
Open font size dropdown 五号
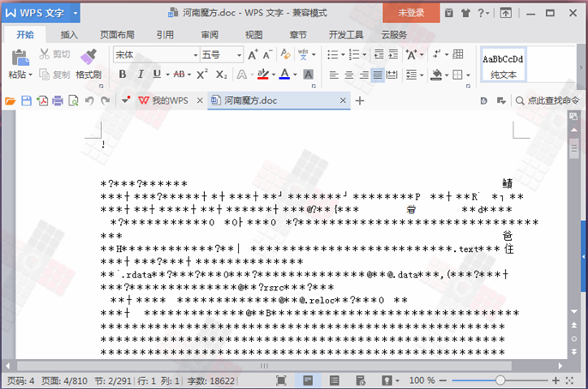pos(239,55)
